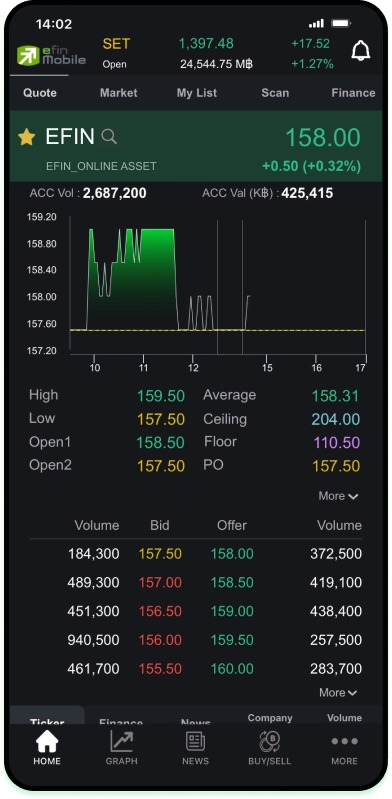Tap offer volume 372,500
This screenshot has height=799, width=392.
(336, 554)
